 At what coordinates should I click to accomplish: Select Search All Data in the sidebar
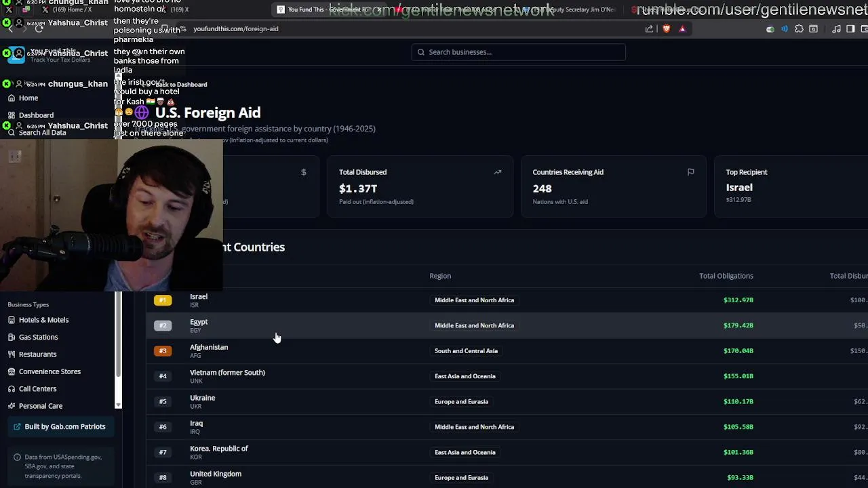pos(42,133)
